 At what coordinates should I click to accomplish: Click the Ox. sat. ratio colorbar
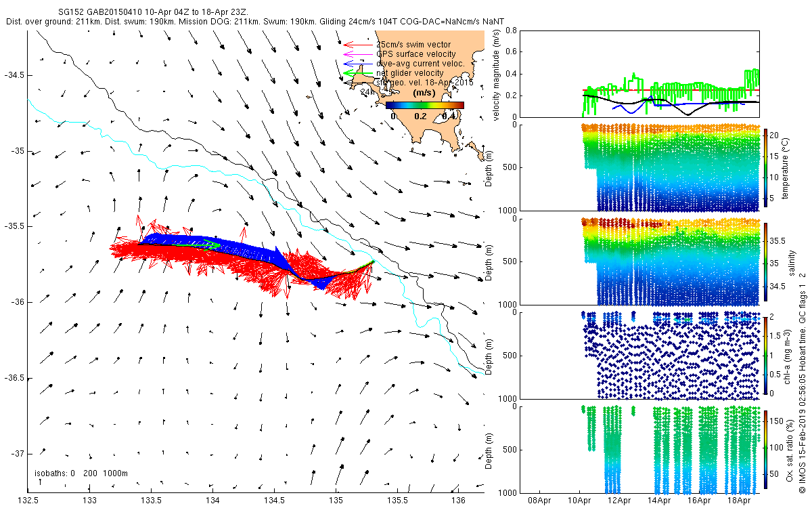(766, 449)
